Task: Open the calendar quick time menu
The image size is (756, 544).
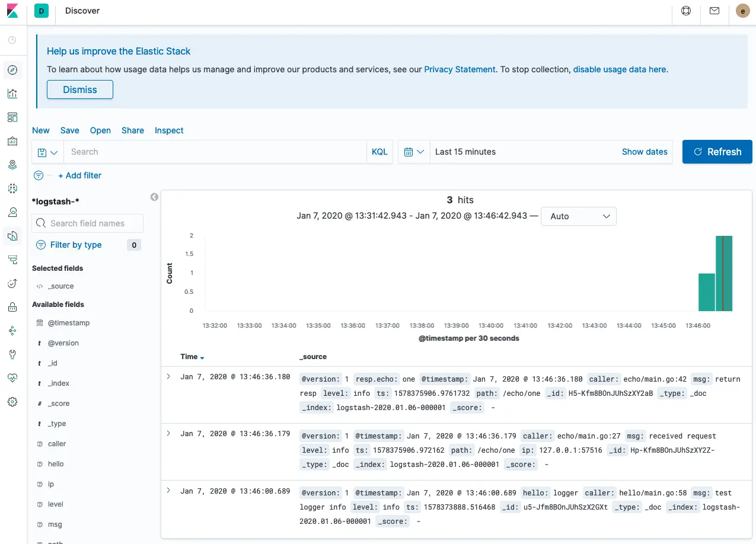Action: pos(414,152)
